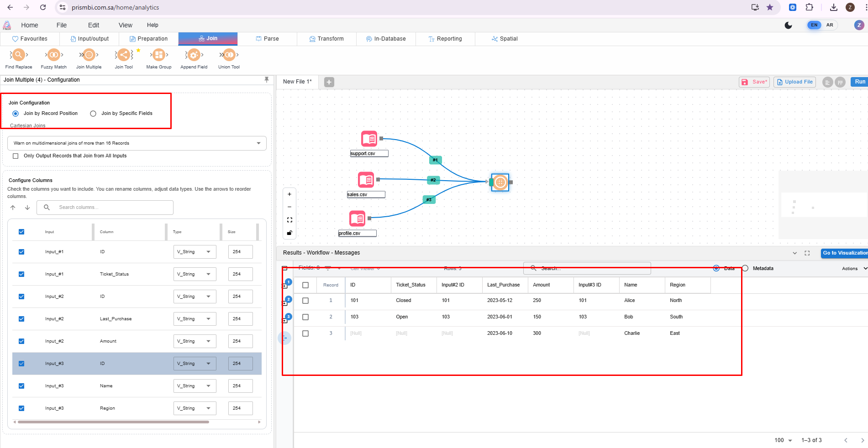Zoom in on the workflow canvas
This screenshot has width=868, height=448.
point(289,194)
